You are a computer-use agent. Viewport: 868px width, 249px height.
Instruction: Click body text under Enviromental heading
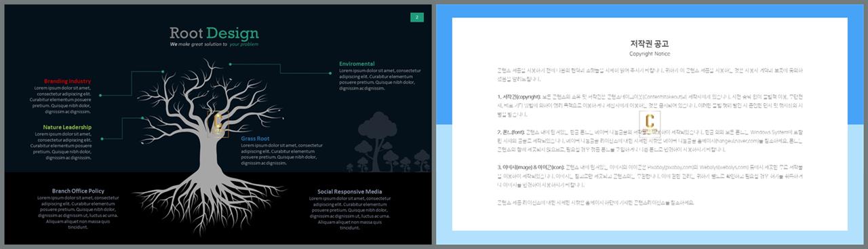[380, 79]
